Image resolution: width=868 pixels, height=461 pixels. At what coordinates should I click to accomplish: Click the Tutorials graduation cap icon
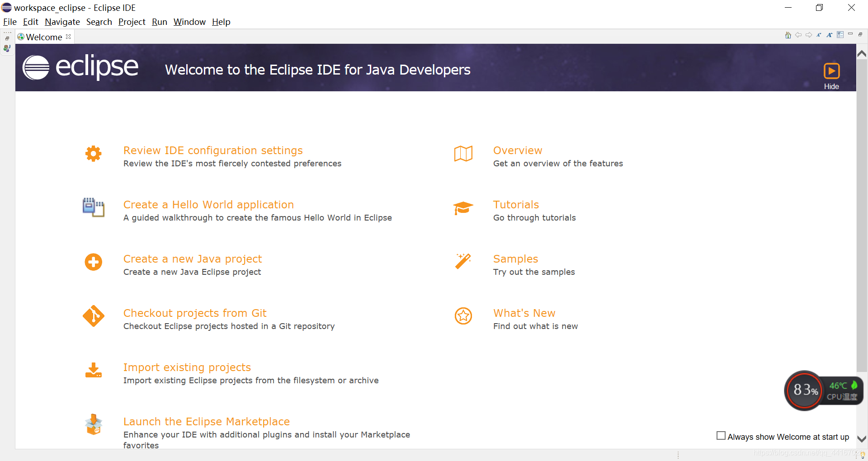463,208
